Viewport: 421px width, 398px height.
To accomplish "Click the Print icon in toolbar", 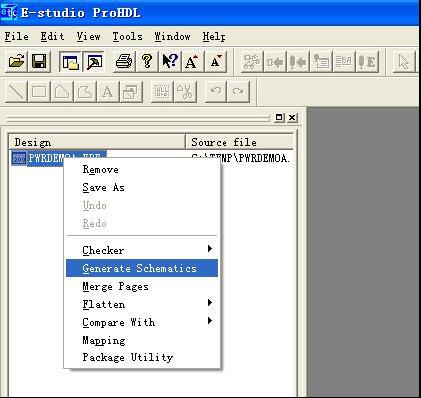I will click(124, 61).
